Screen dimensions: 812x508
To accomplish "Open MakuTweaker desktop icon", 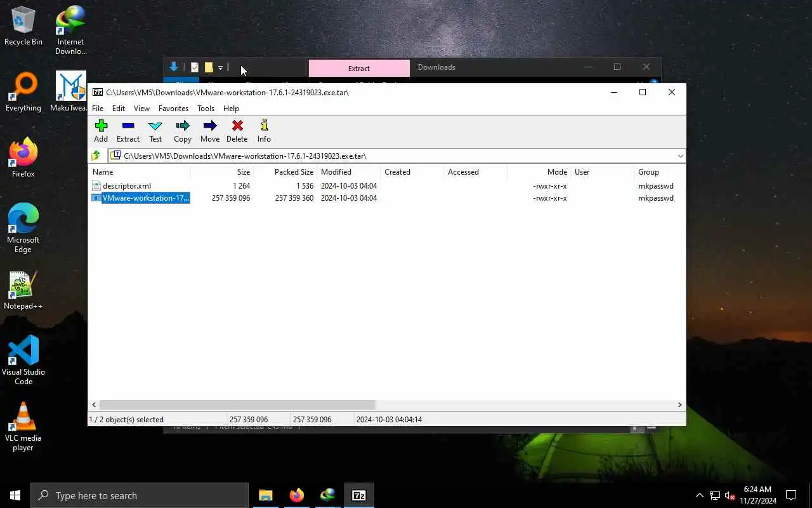I will [70, 93].
